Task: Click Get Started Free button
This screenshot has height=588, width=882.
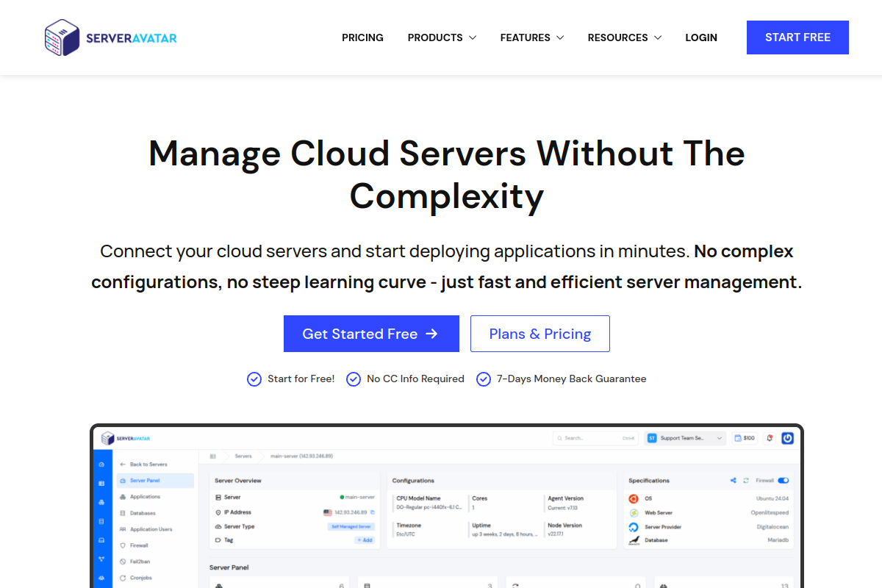Action: point(371,334)
